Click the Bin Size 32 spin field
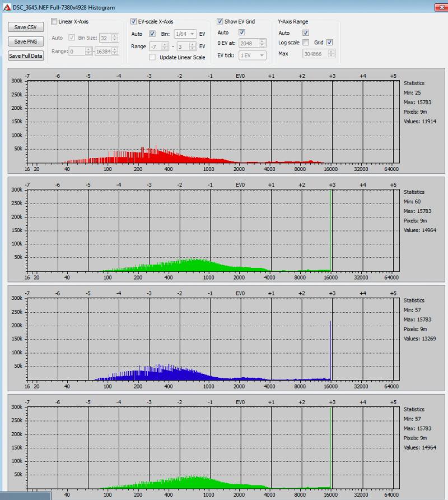 click(109, 38)
